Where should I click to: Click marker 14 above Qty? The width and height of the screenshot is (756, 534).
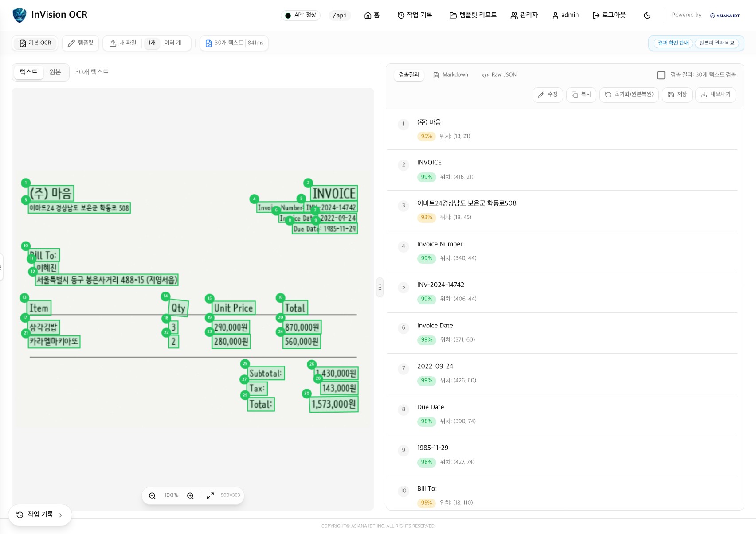(165, 296)
